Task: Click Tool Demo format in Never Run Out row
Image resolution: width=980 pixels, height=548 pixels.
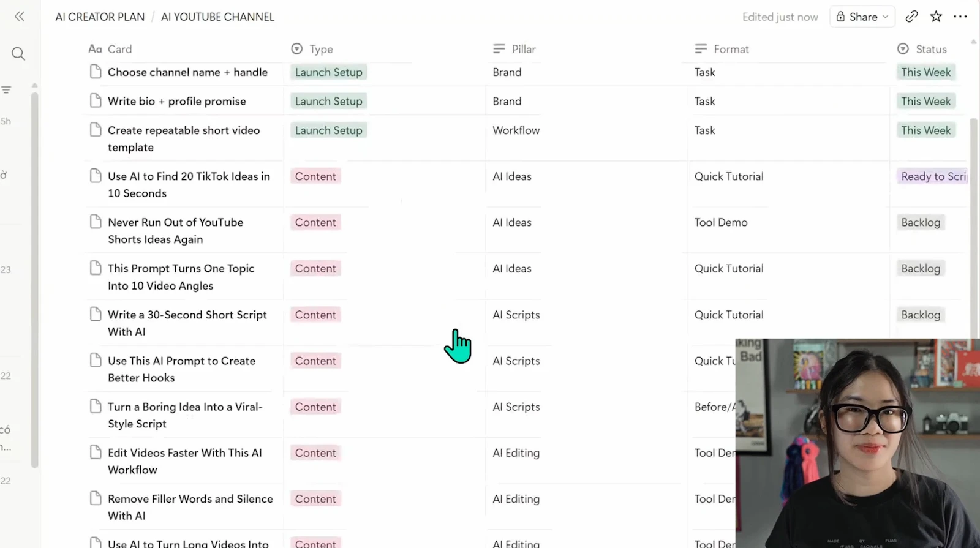Action: point(721,222)
